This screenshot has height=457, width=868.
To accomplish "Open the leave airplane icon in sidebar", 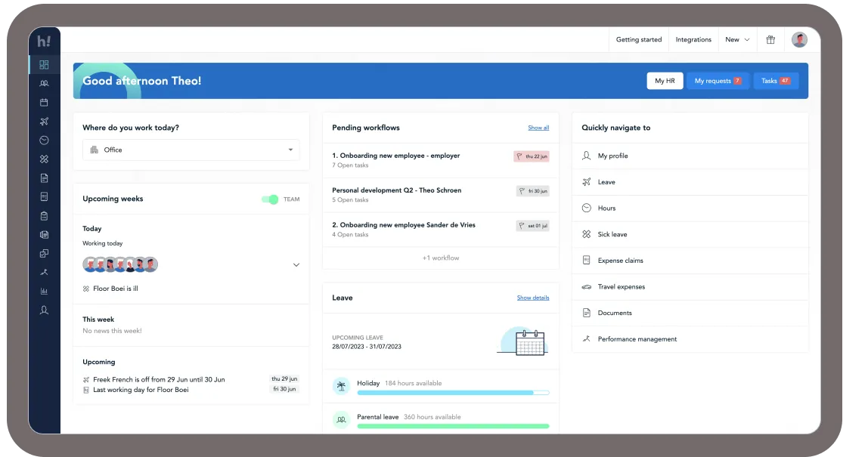I will 45,121.
